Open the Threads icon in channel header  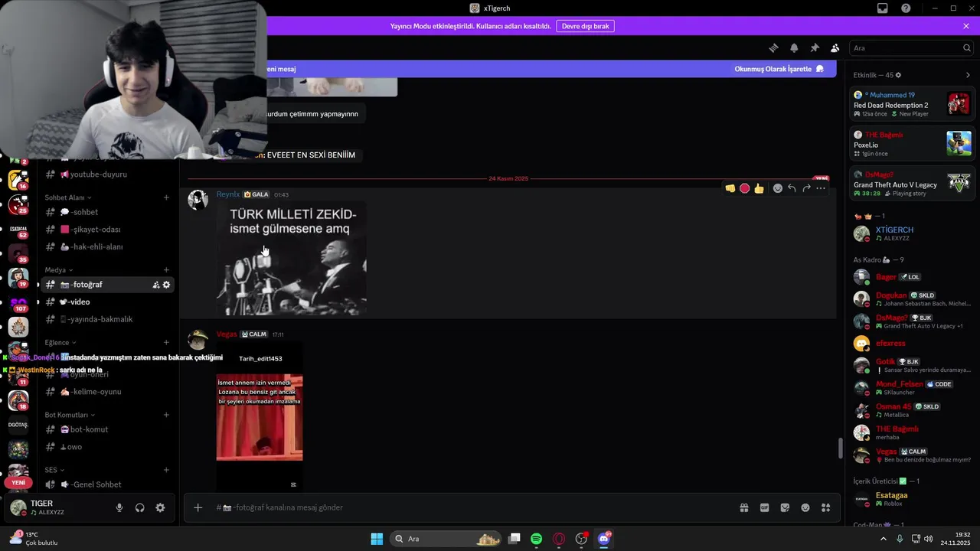point(773,47)
